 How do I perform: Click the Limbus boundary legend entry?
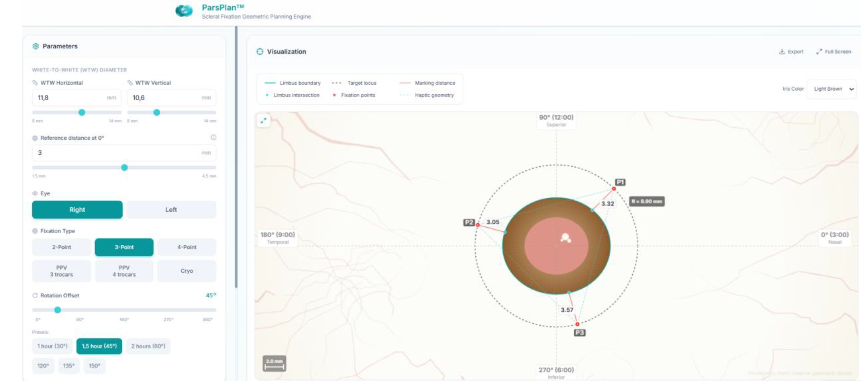click(x=293, y=83)
